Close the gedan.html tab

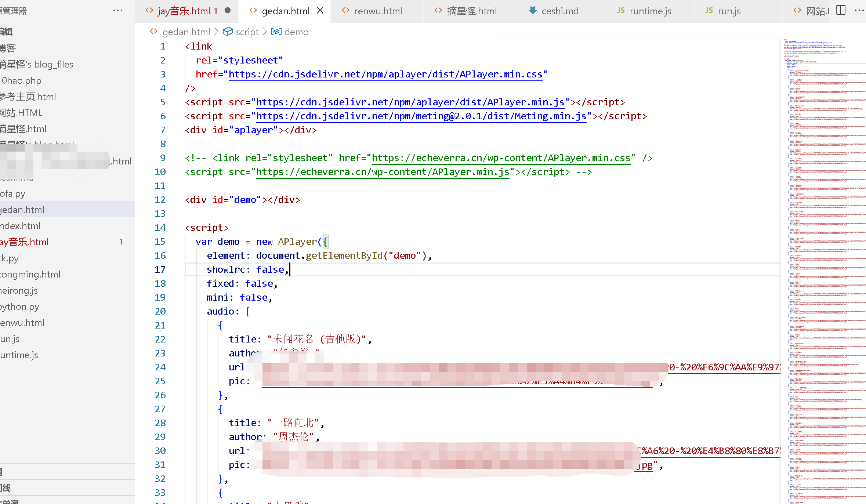tap(320, 11)
